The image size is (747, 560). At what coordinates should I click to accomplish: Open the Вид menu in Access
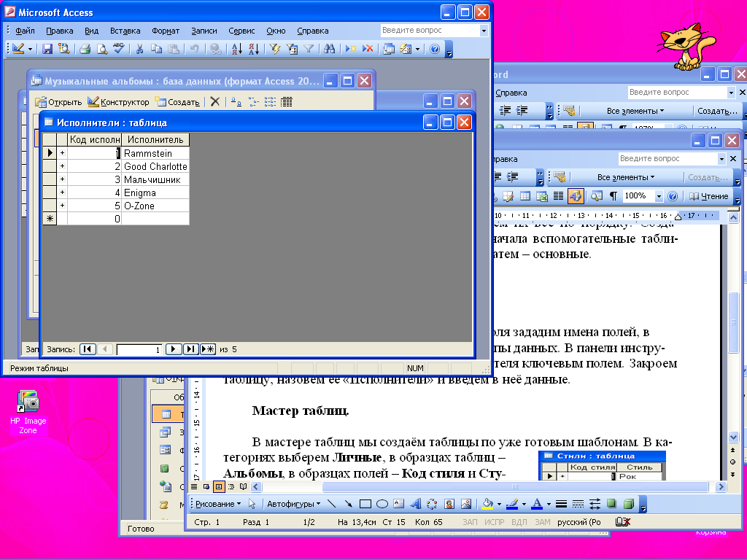(x=91, y=31)
